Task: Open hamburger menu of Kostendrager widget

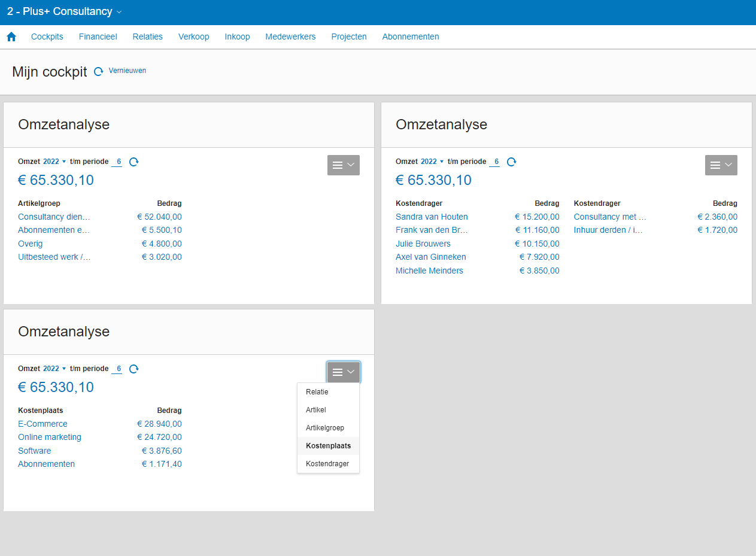Action: [x=721, y=165]
